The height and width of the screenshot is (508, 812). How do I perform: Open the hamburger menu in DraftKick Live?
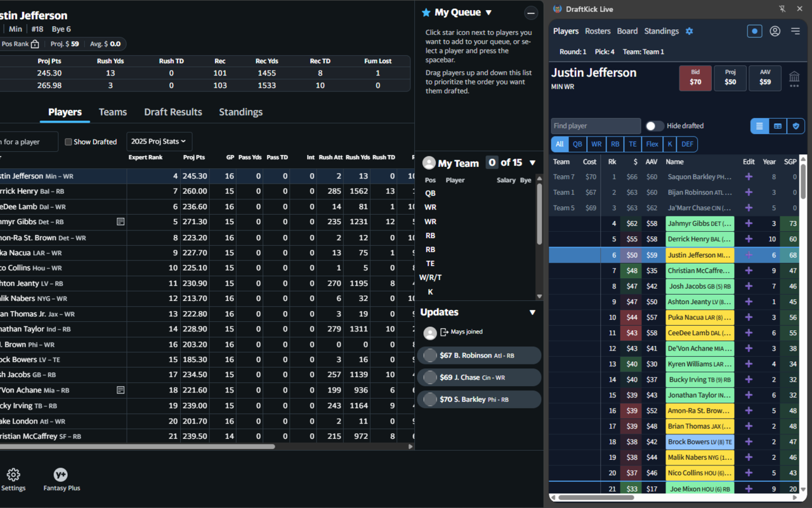click(795, 30)
